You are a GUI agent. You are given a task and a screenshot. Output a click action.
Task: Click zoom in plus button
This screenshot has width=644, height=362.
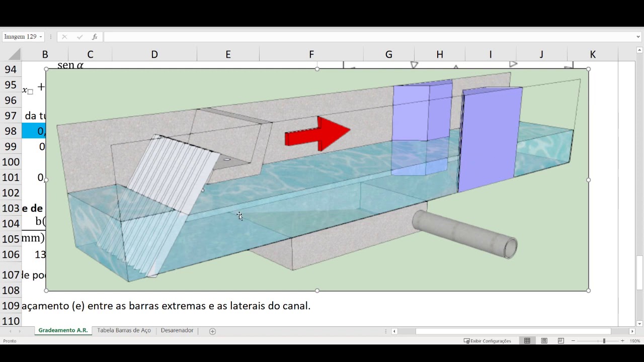click(x=622, y=341)
